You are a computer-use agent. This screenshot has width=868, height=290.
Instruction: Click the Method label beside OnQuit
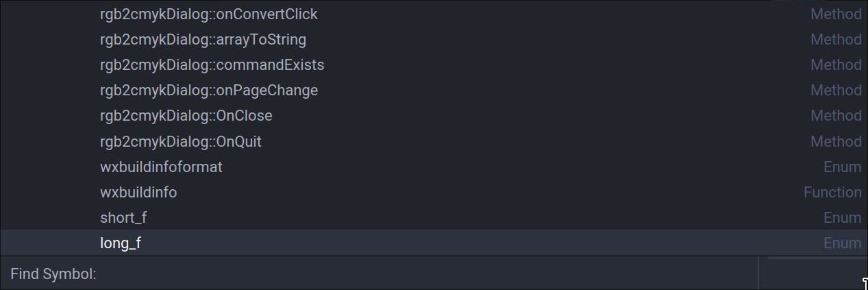point(836,141)
